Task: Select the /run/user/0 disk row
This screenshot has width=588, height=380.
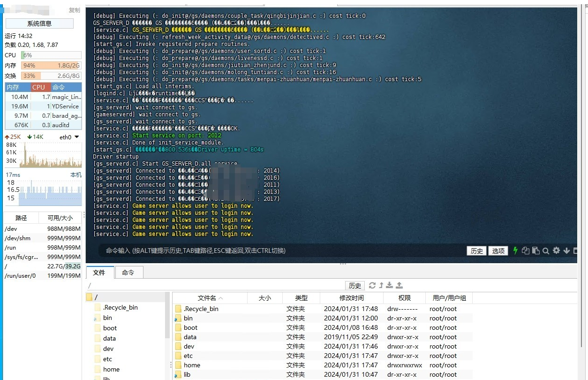Action: pos(43,275)
